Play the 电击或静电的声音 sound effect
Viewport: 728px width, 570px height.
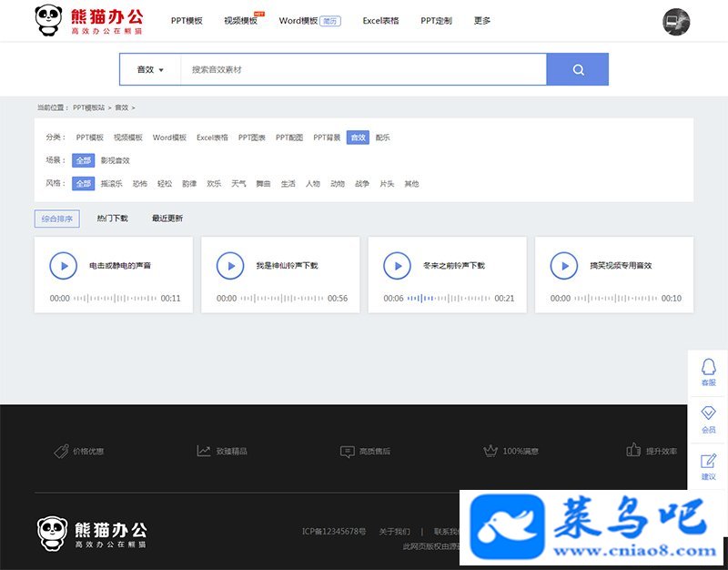pyautogui.click(x=63, y=266)
